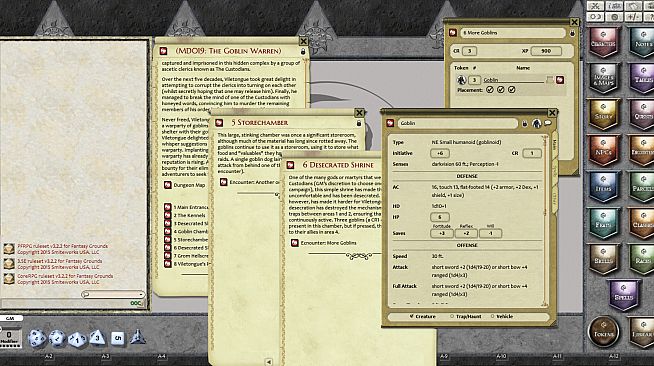Open the Tables sidebar banner
The width and height of the screenshot is (654, 366).
coord(642,78)
